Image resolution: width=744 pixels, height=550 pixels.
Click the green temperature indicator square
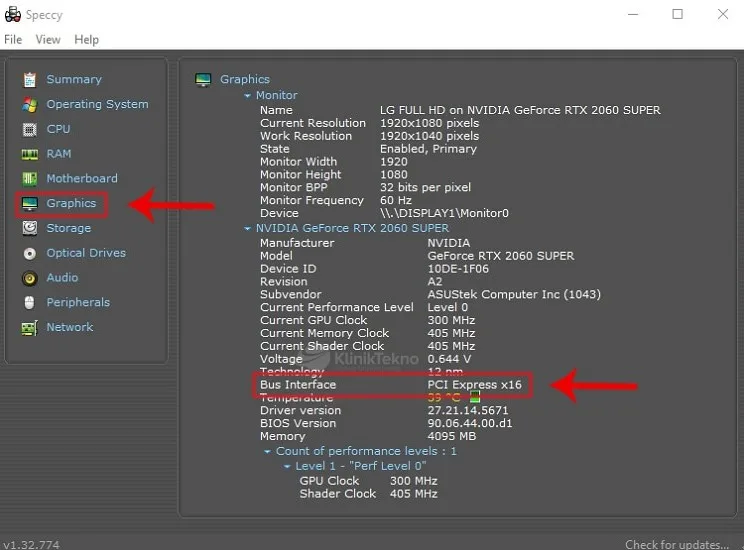[475, 397]
